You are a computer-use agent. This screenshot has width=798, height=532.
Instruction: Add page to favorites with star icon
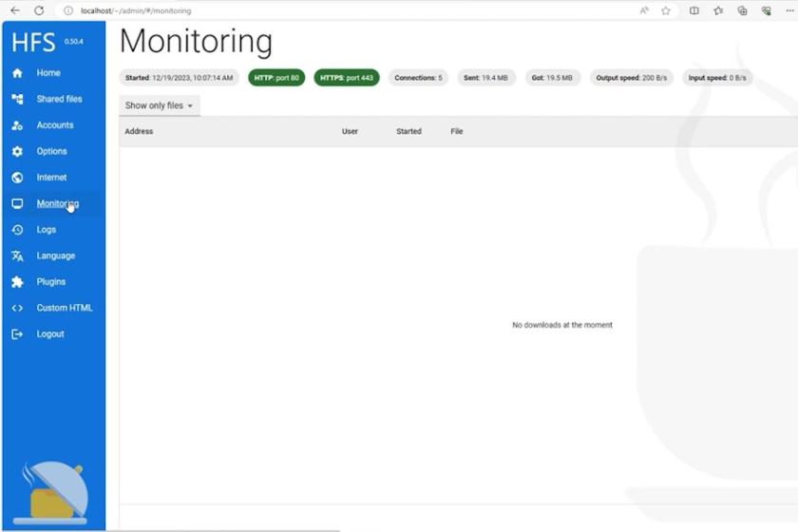coord(666,10)
